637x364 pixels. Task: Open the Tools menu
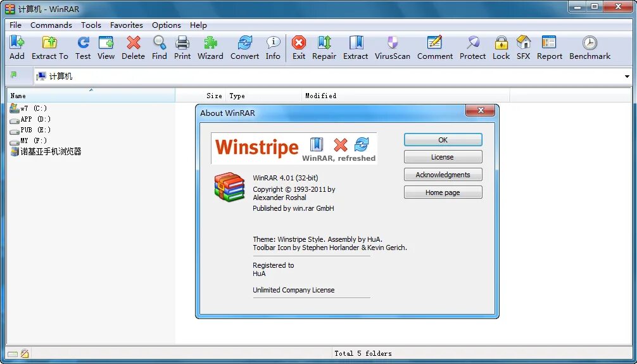coord(91,25)
